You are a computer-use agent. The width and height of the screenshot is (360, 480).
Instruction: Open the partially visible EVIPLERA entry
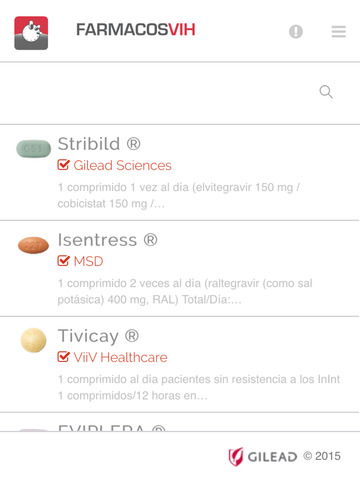[x=180, y=422]
